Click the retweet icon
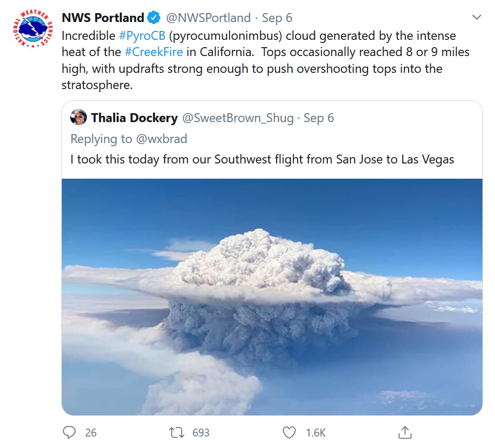This screenshot has width=495, height=448. coord(175,432)
